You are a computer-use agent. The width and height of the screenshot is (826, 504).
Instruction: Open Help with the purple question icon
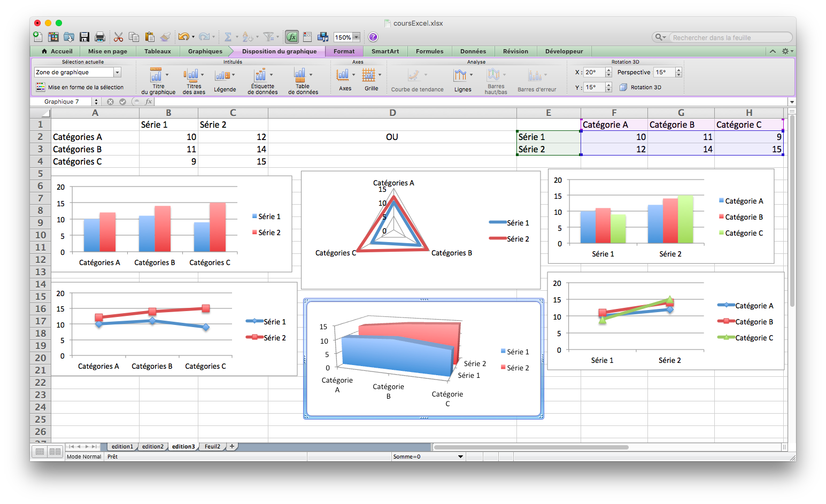point(373,37)
